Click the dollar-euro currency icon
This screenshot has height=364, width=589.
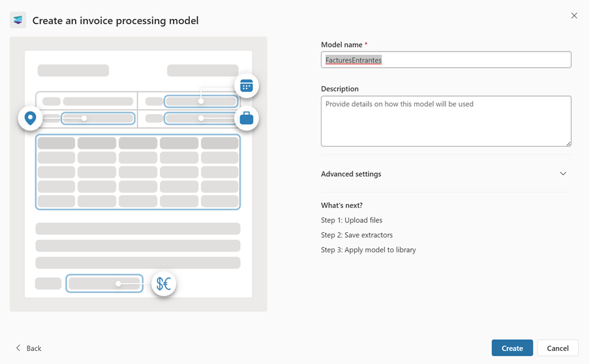point(164,284)
